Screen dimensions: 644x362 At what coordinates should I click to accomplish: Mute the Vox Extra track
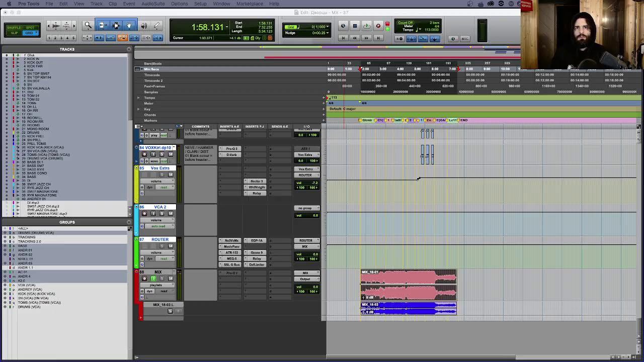click(x=171, y=174)
